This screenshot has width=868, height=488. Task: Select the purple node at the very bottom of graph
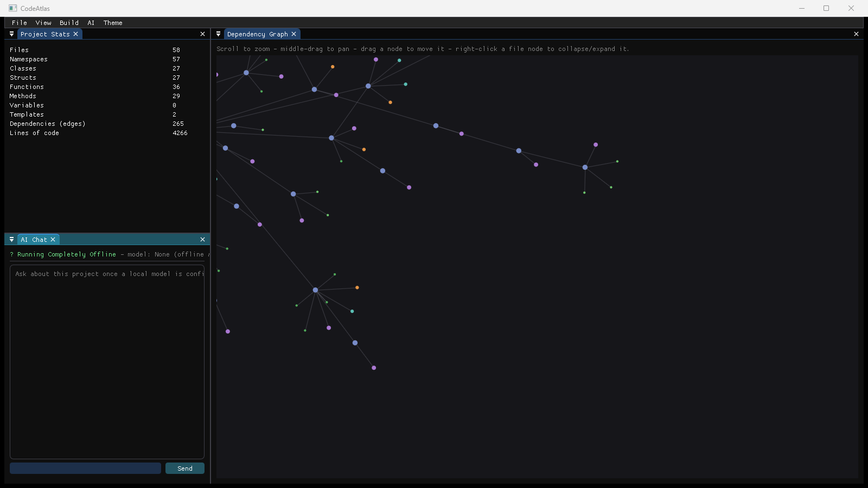coord(374,368)
